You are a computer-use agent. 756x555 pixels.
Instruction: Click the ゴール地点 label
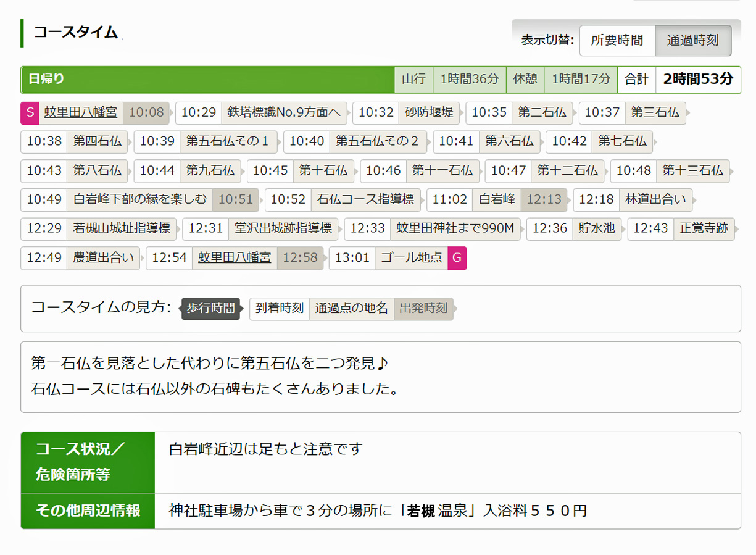coord(411,258)
